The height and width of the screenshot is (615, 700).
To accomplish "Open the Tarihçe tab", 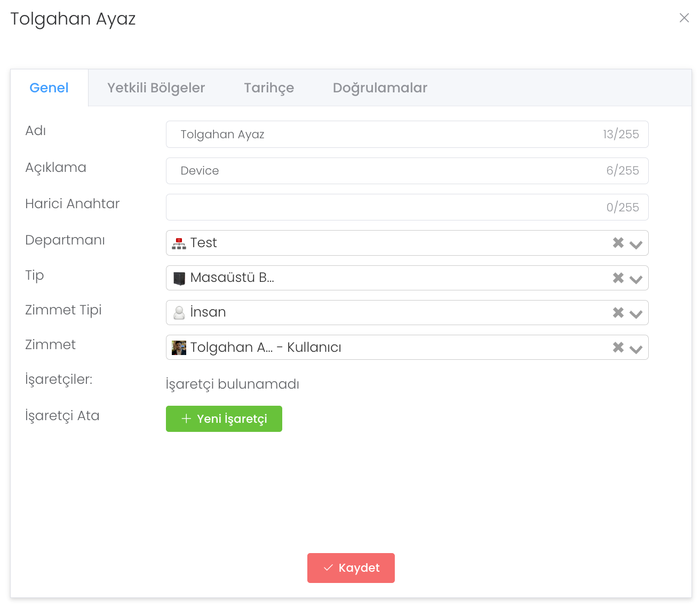I will [x=269, y=88].
